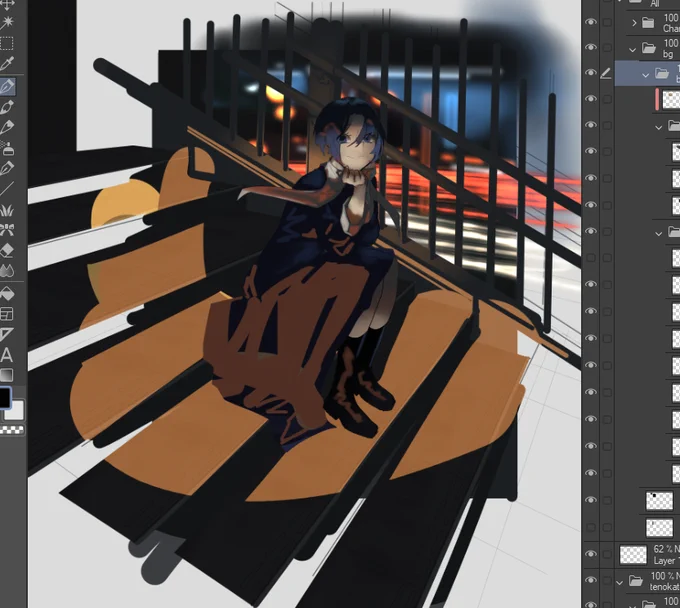Toggle lock box on Chara folder row

(607, 22)
